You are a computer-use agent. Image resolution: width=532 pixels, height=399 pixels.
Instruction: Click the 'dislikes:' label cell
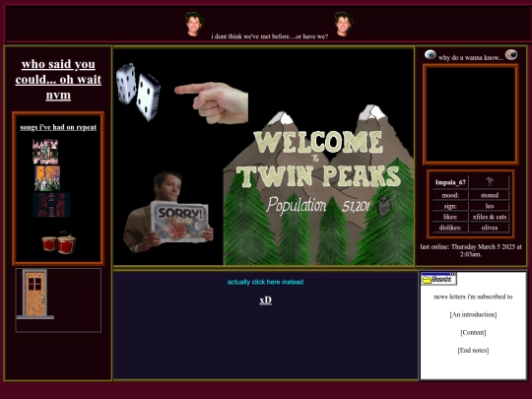pyautogui.click(x=450, y=228)
